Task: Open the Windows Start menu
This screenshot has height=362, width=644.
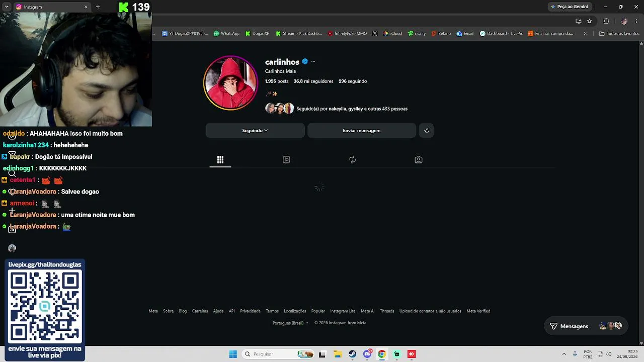Action: (233, 354)
